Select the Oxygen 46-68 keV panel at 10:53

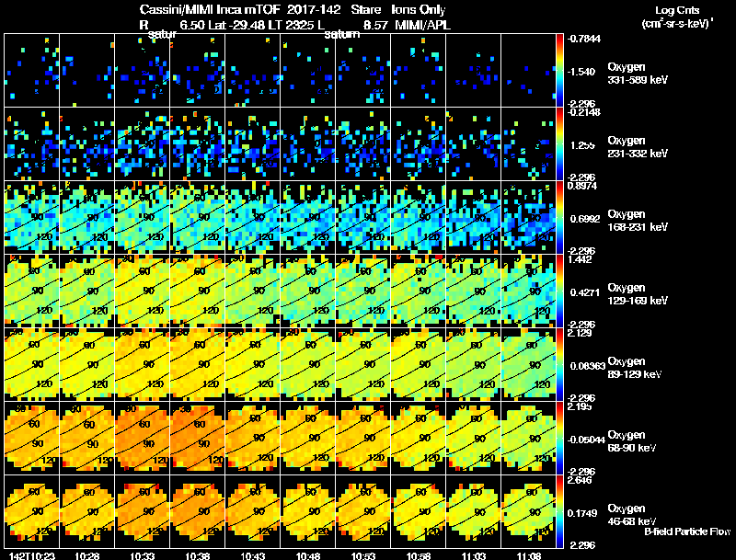362,511
